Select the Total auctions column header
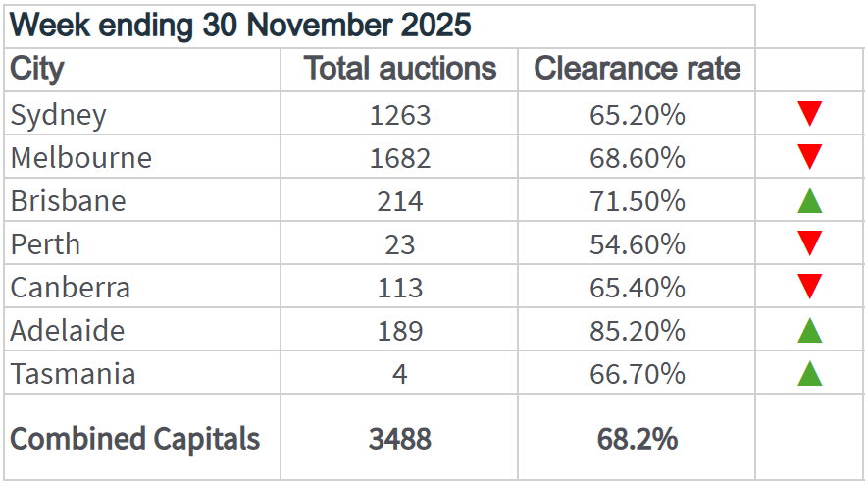868x484 pixels. point(399,69)
